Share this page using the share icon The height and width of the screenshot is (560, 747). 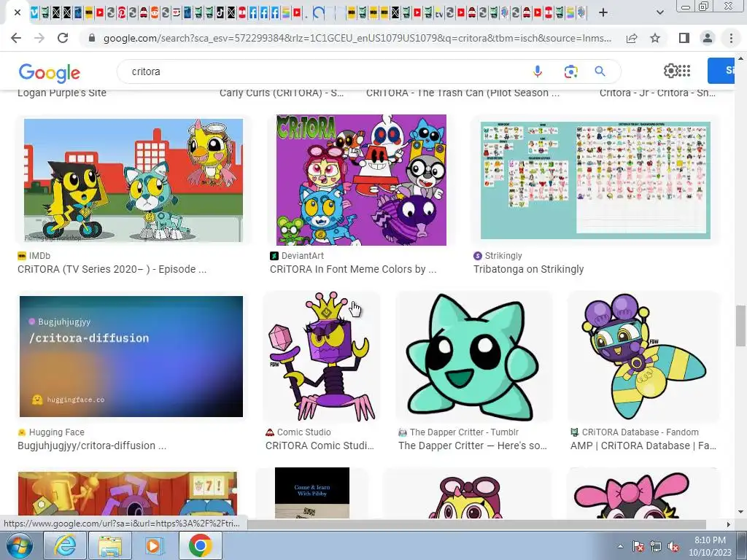[x=632, y=38]
